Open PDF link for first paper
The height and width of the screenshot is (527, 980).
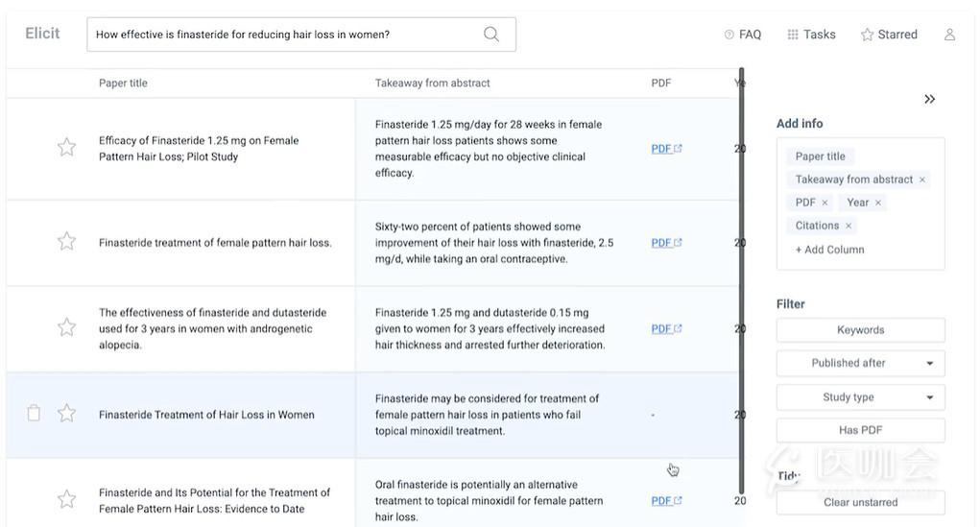click(666, 149)
